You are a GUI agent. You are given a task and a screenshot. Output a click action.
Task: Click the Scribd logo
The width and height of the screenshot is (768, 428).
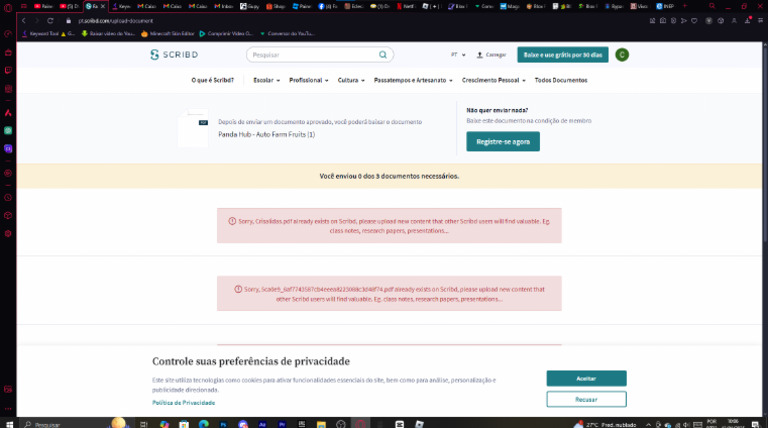(x=174, y=55)
